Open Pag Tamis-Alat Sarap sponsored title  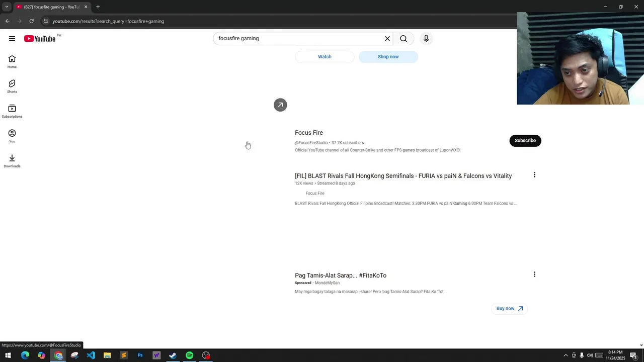point(341,276)
